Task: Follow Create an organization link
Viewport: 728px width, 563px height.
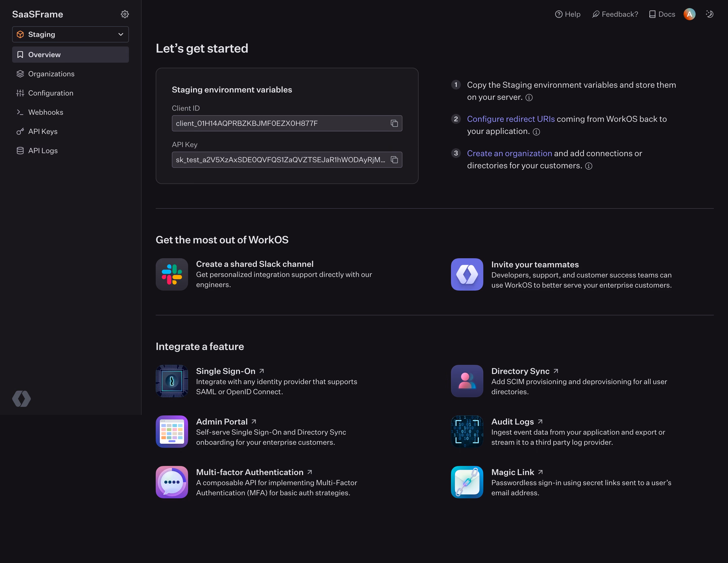Action: click(x=509, y=153)
